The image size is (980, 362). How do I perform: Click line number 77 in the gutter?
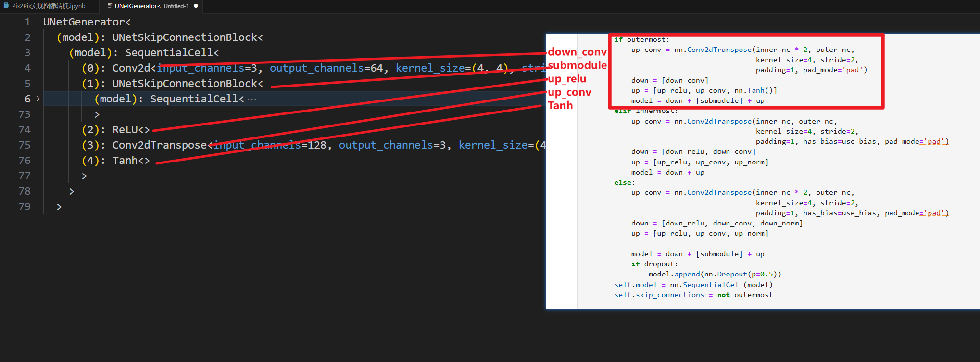24,176
